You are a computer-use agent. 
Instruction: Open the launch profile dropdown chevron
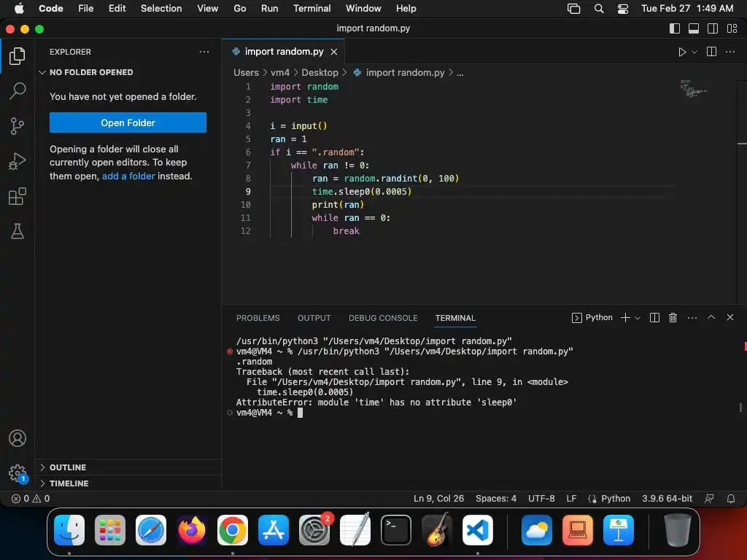coord(638,318)
